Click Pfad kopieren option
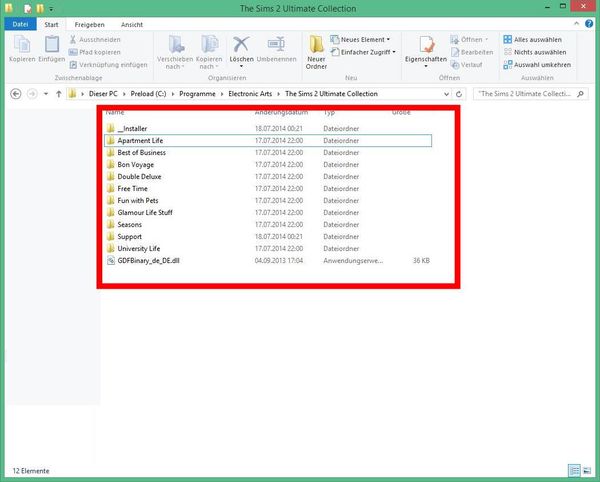This screenshot has height=482, width=600. point(95,52)
